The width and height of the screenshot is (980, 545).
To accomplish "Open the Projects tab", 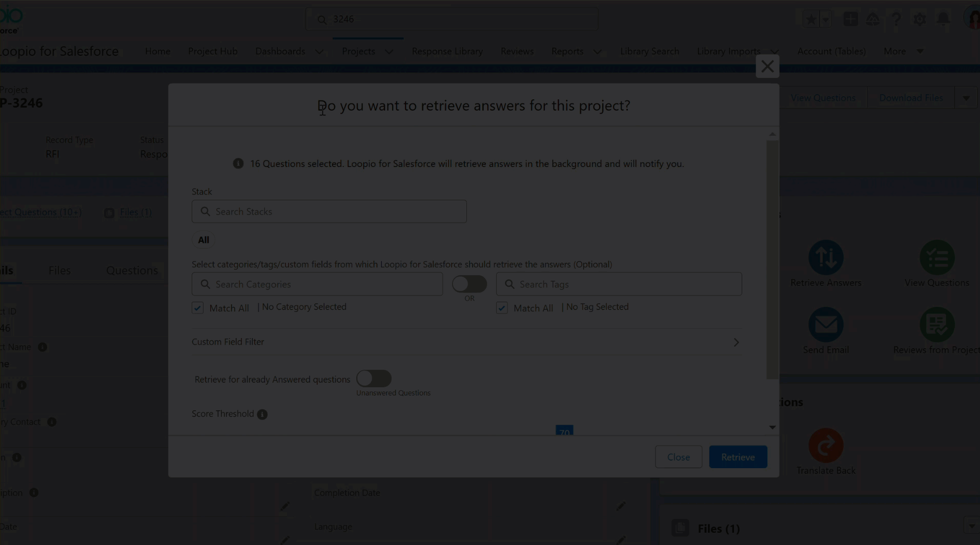I will (x=358, y=51).
